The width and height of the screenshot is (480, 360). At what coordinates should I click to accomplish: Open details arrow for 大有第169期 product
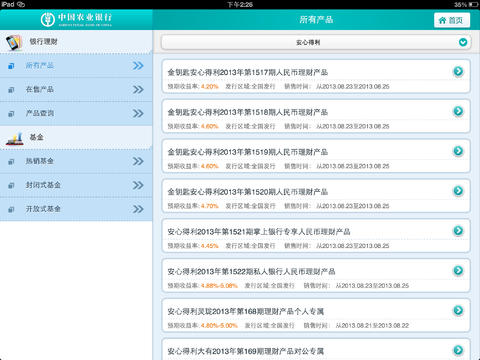tap(458, 350)
